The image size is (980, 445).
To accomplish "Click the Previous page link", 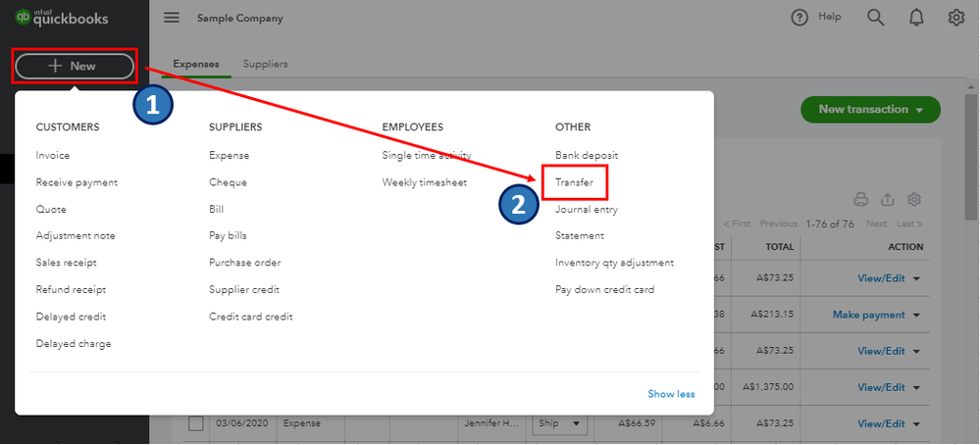I will pyautogui.click(x=778, y=223).
